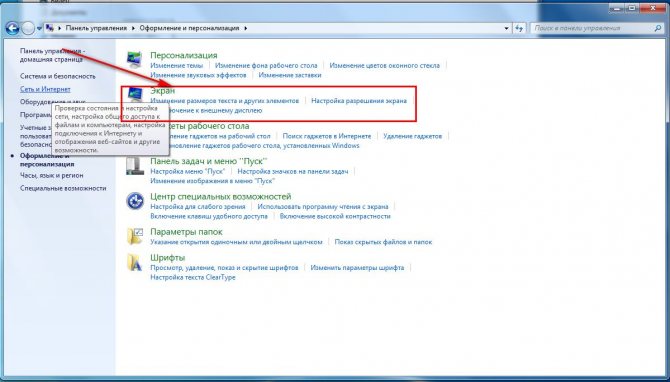Open the taskbar and Start menu icon
The width and height of the screenshot is (670, 382).
click(135, 165)
